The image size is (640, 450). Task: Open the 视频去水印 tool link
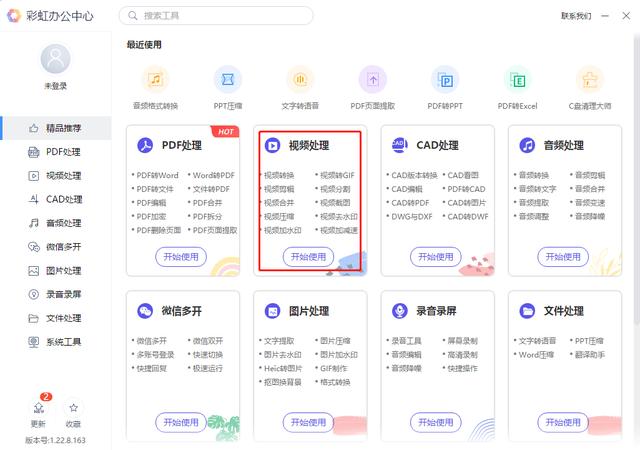click(x=339, y=216)
